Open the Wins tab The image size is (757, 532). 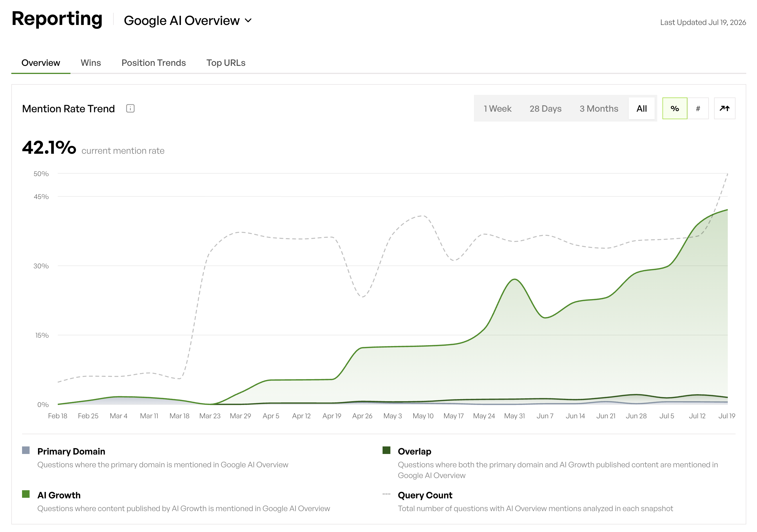91,63
